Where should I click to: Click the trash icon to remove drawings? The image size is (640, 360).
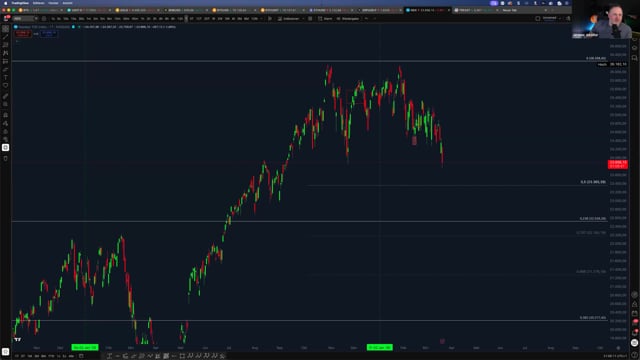pos(5,158)
